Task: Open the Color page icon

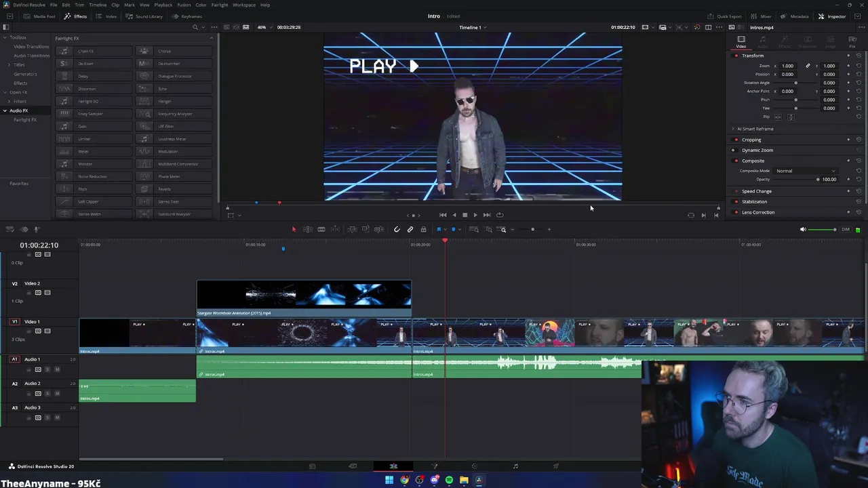Action: [475, 466]
